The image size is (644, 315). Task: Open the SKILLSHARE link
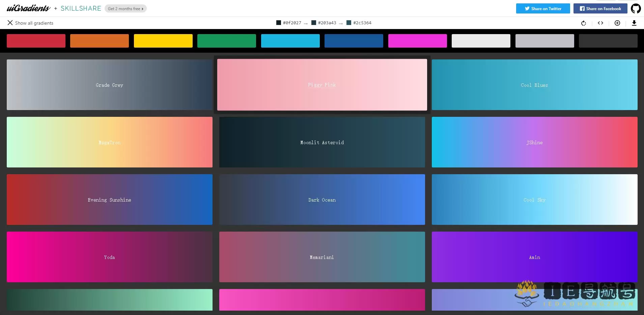tap(81, 8)
